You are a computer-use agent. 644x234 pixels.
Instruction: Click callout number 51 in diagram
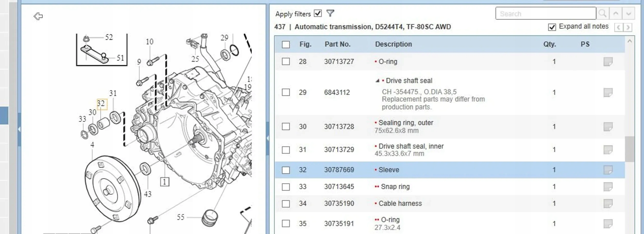[x=120, y=58]
